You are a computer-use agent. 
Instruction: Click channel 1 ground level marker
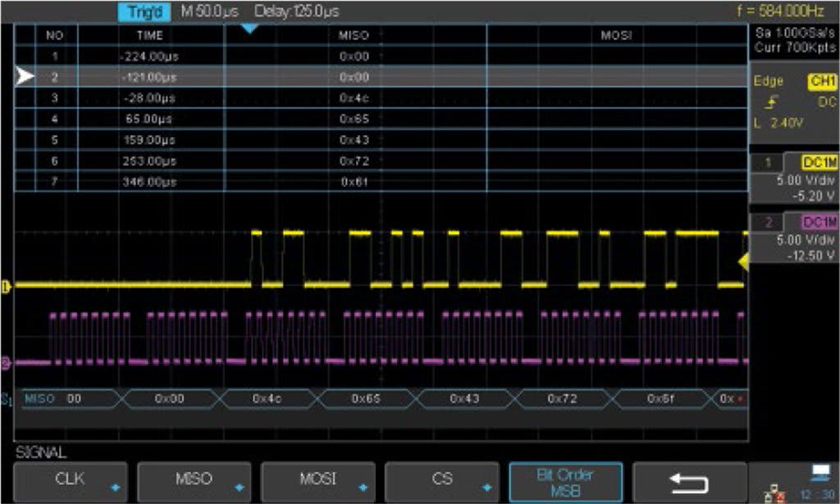pyautogui.click(x=6, y=288)
